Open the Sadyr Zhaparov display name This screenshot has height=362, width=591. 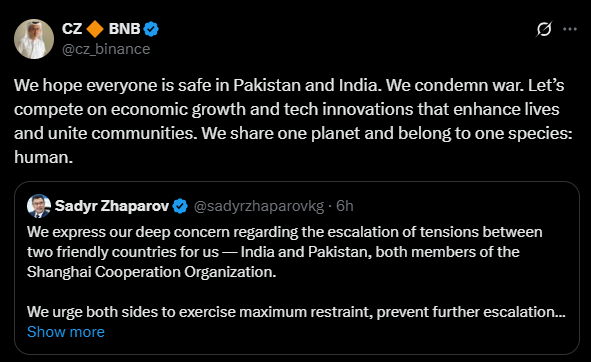click(112, 206)
